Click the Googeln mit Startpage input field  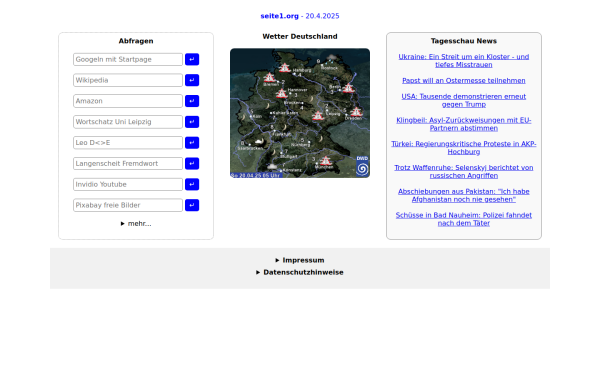(128, 59)
